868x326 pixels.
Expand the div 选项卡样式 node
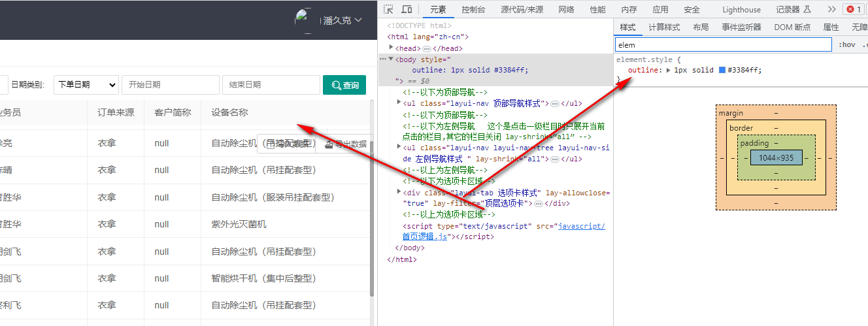click(399, 191)
